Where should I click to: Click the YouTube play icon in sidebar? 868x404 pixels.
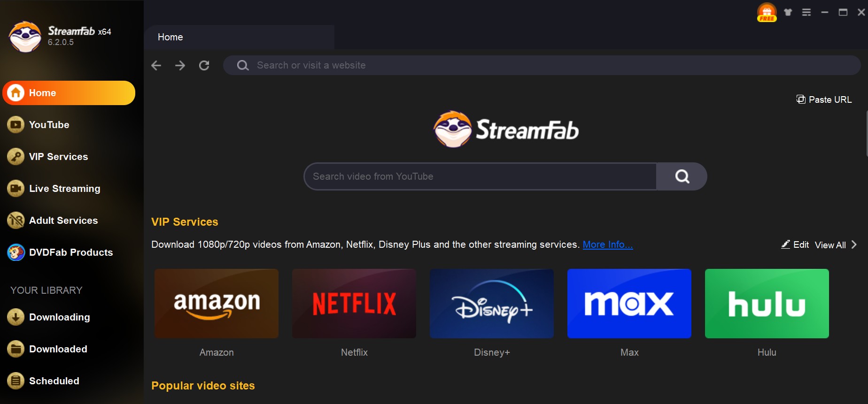coord(15,125)
